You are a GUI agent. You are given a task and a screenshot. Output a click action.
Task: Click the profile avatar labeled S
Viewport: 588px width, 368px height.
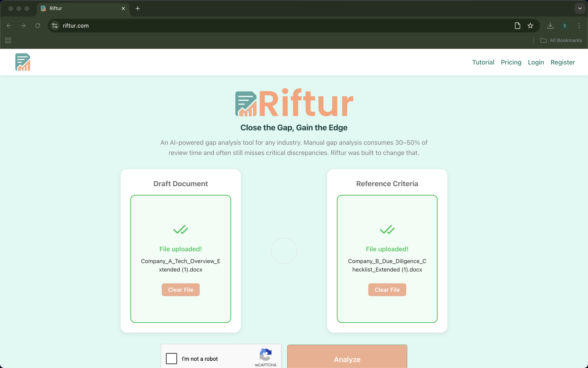pyautogui.click(x=565, y=26)
